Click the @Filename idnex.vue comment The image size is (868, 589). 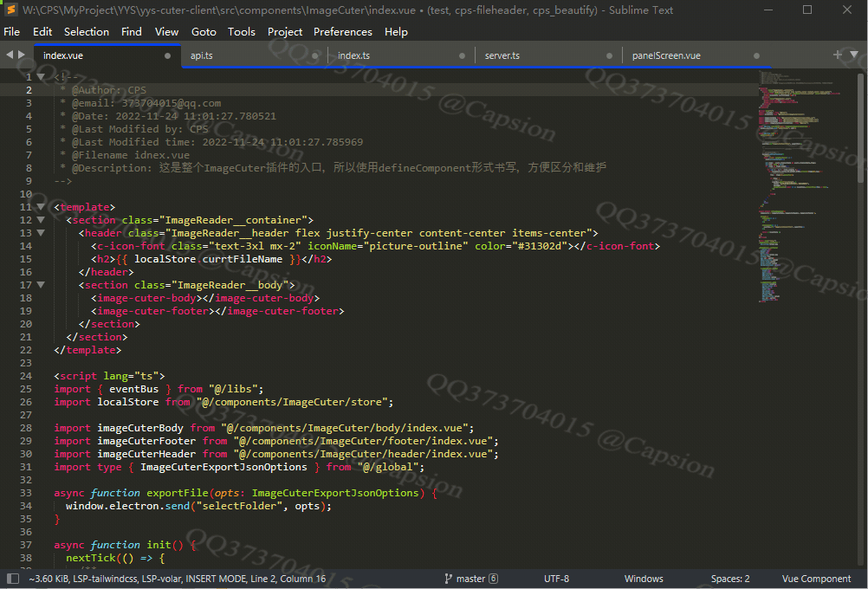[130, 156]
